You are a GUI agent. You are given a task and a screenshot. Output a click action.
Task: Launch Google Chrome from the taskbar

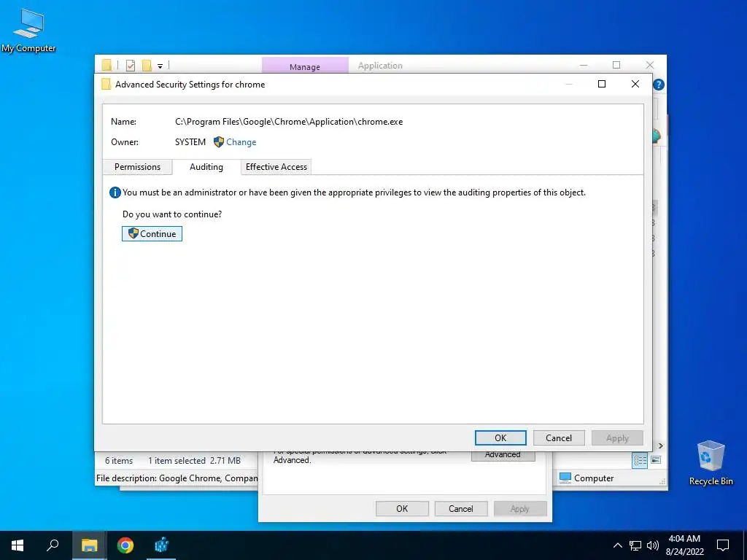(125, 545)
